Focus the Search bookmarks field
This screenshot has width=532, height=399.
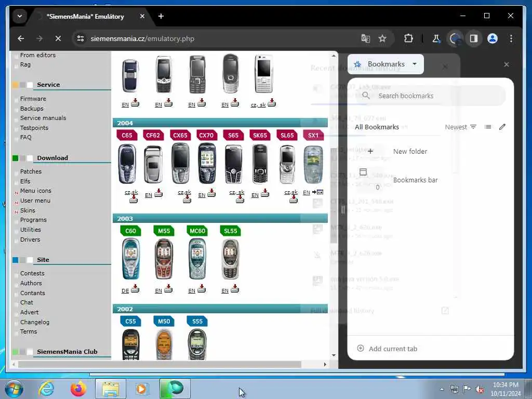431,96
